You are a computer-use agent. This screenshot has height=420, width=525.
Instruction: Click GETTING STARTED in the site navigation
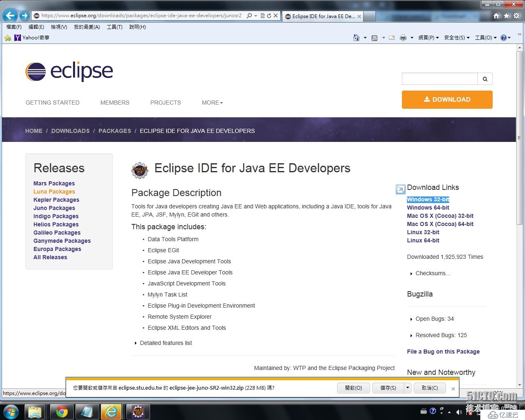(52, 103)
